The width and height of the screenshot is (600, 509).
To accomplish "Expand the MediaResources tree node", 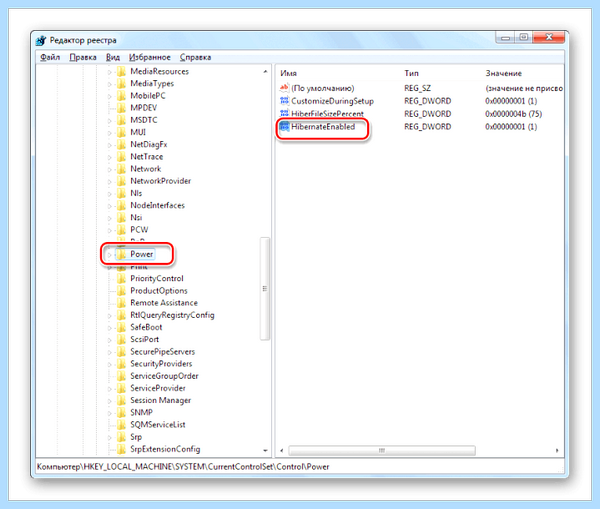I will click(109, 72).
